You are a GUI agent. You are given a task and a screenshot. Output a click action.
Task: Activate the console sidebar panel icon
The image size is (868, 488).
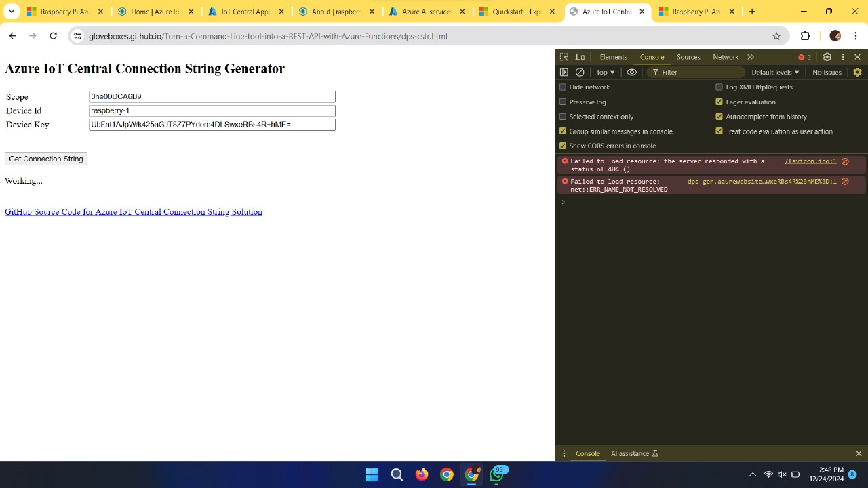click(564, 72)
